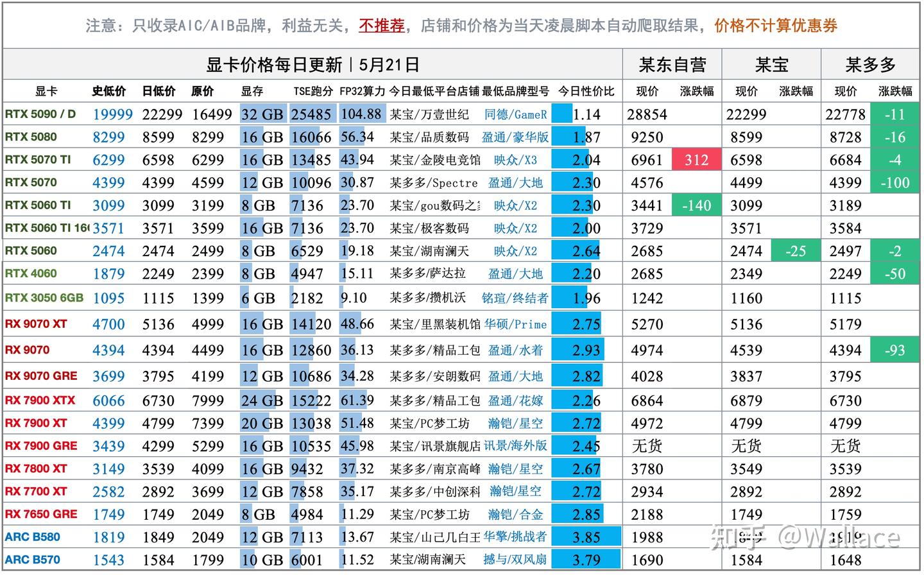
Task: Click the green -16 price change cell
Action: coord(895,137)
